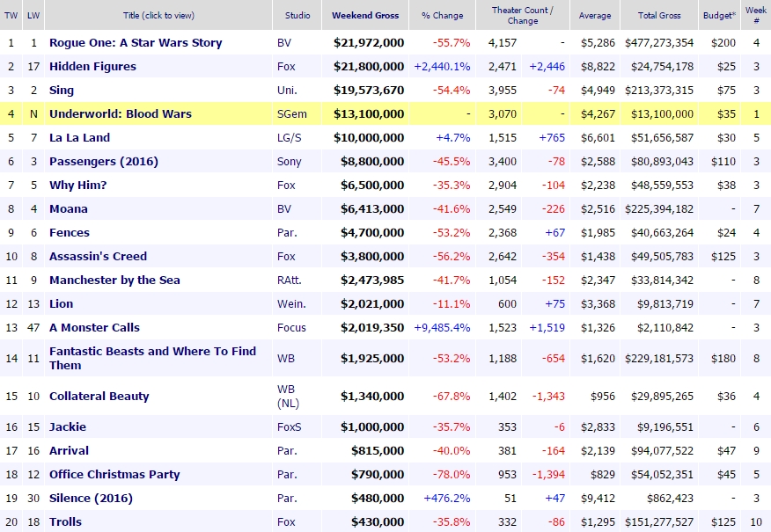
Task: Open the Arrival movie page
Action: 69,451
